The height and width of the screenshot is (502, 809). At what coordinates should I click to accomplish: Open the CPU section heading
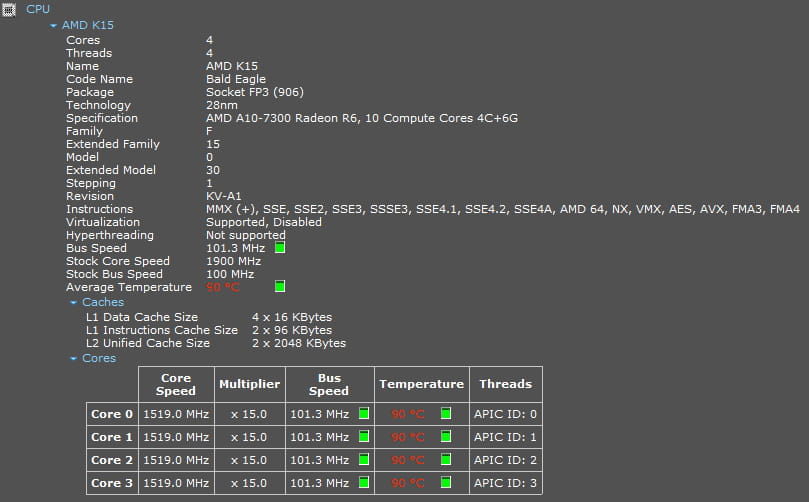click(x=38, y=9)
